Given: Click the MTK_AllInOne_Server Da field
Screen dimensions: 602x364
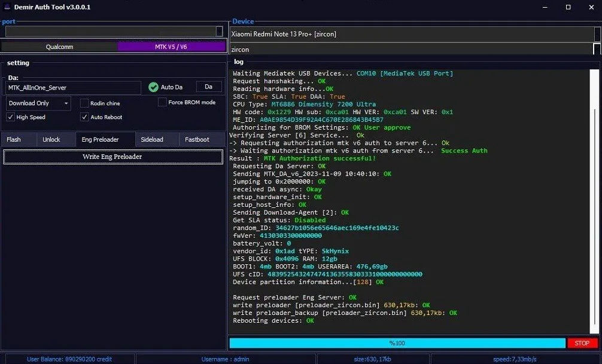Looking at the screenshot, I should 74,87.
